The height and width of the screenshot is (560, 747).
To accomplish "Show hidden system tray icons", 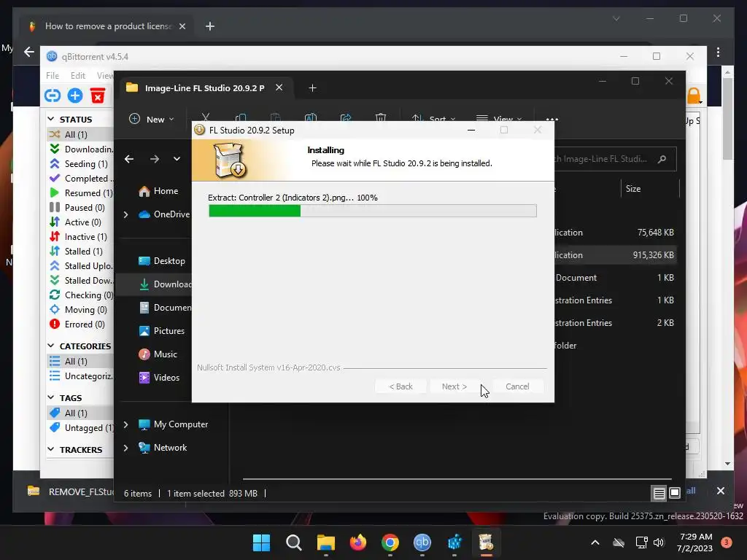I will [595, 542].
